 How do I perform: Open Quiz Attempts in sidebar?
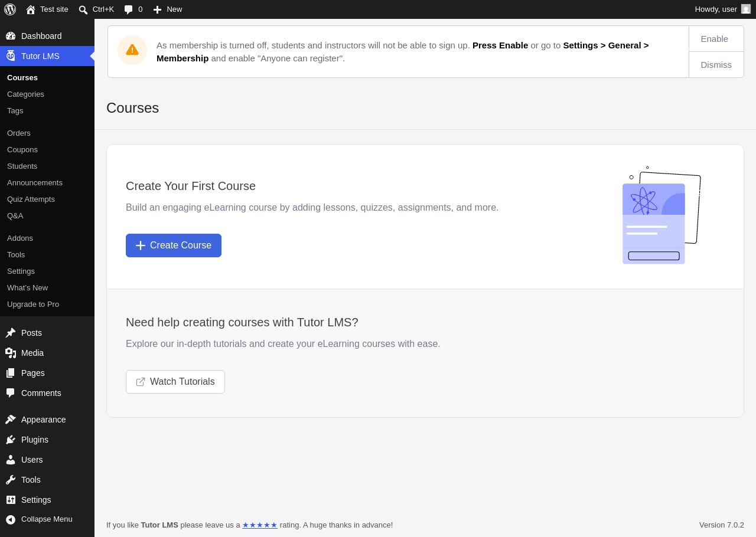31,199
